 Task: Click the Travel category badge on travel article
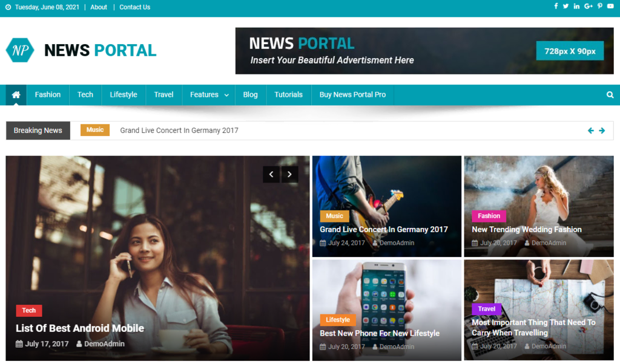[x=486, y=309]
